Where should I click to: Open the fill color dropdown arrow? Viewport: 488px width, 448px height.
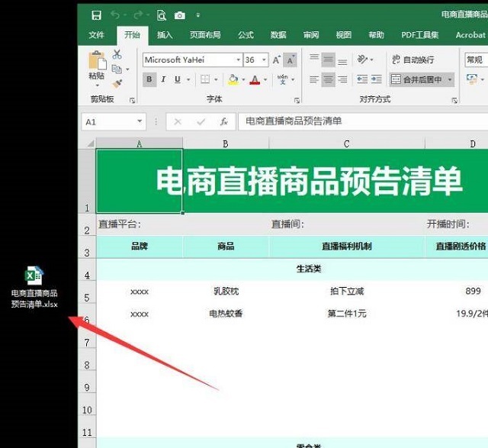(x=243, y=79)
